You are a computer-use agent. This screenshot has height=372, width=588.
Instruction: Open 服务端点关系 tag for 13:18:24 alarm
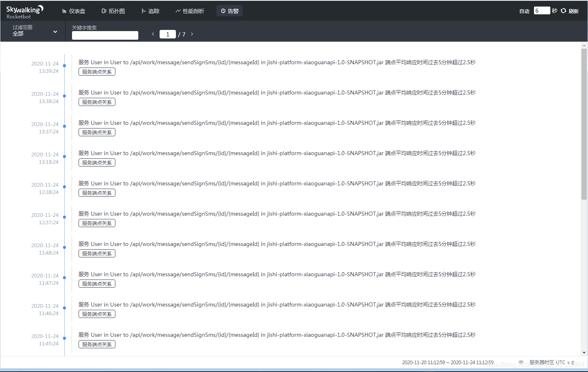(97, 162)
